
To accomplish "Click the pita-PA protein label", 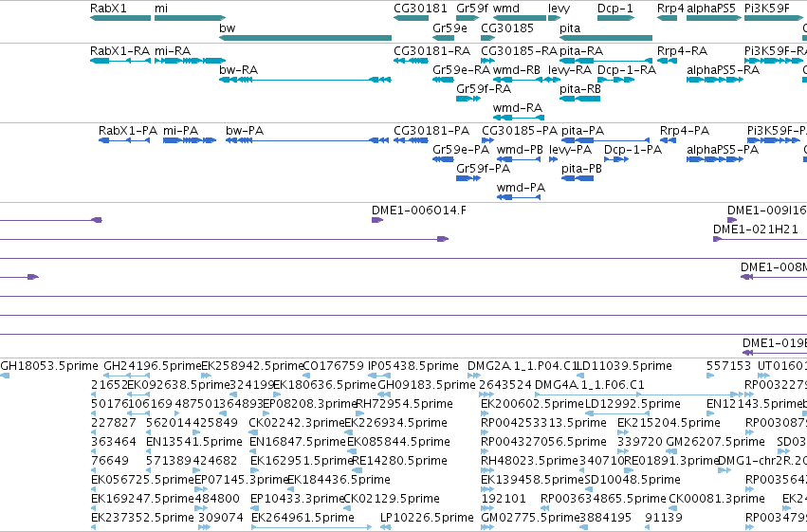I will click(x=582, y=131).
